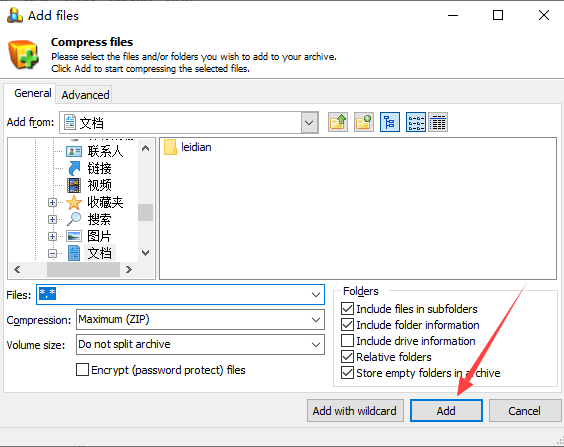Uncheck Include files in subfolders
Image resolution: width=564 pixels, height=447 pixels.
click(347, 309)
